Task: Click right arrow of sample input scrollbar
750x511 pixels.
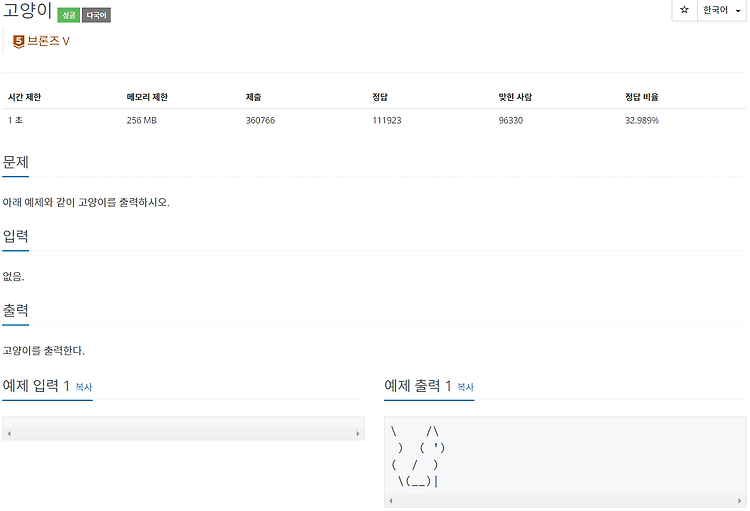Action: [357, 433]
